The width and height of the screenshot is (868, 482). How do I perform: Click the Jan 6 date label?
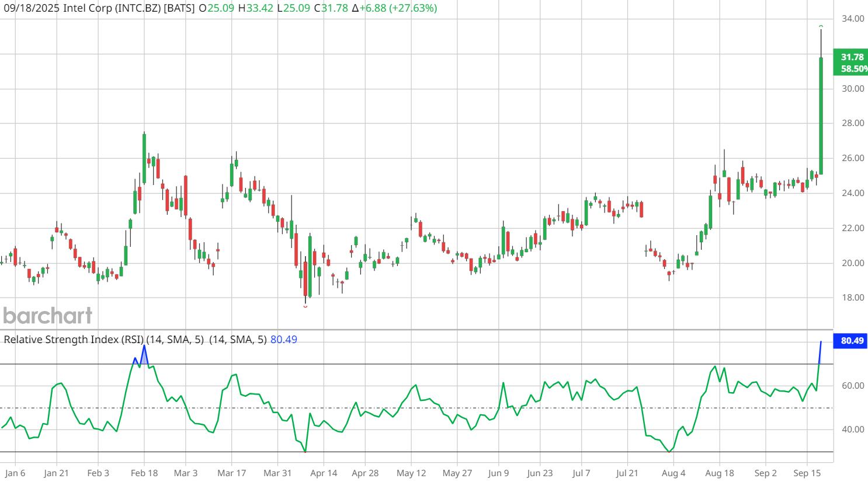[x=15, y=473]
